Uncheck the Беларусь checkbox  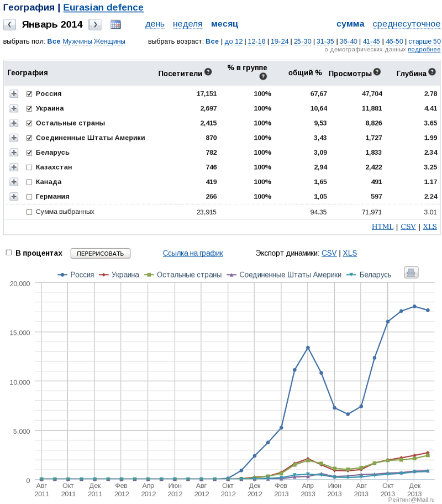click(x=29, y=153)
